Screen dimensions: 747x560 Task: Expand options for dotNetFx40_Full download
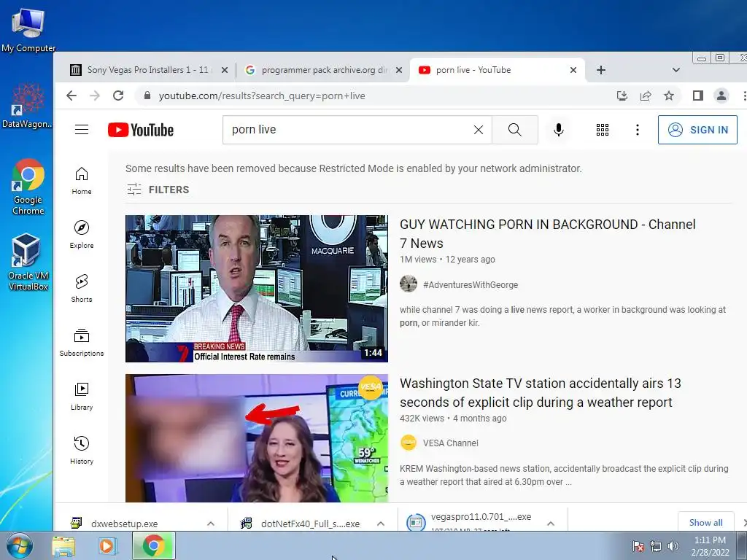[381, 524]
